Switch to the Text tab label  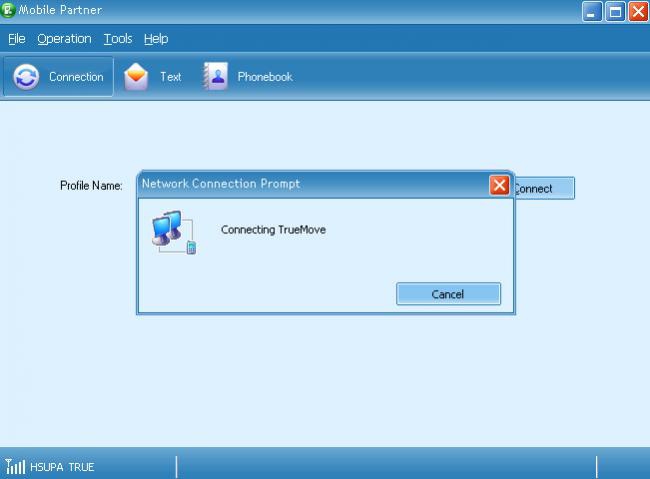pos(171,77)
